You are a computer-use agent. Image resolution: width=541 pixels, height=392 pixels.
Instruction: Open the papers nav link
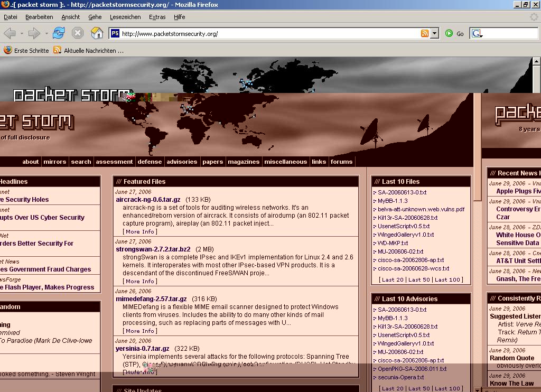[212, 162]
